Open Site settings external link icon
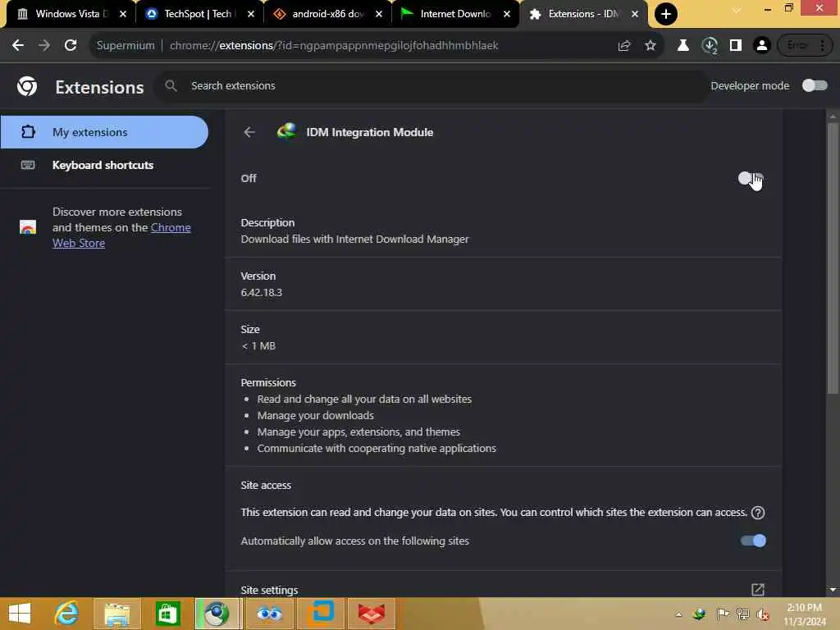 tap(757, 589)
